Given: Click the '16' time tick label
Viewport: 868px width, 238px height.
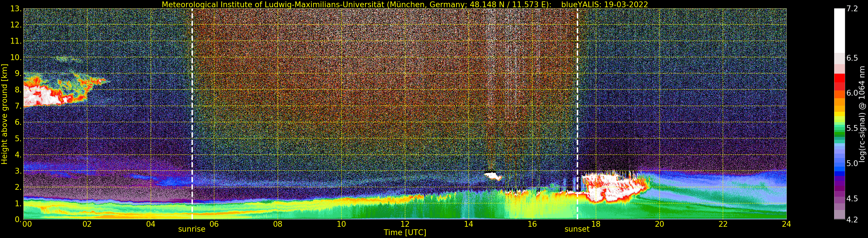Looking at the screenshot, I should 532,224.
